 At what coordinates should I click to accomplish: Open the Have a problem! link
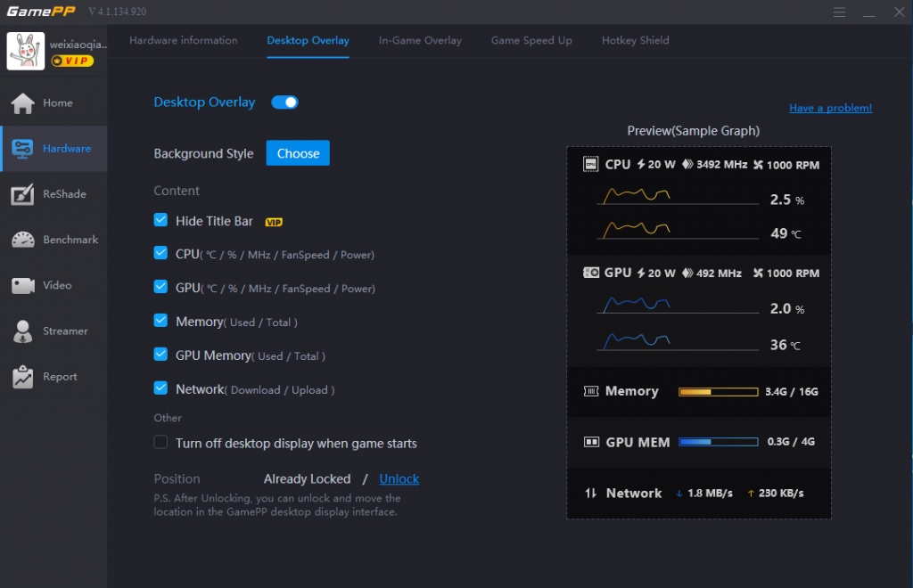click(830, 108)
